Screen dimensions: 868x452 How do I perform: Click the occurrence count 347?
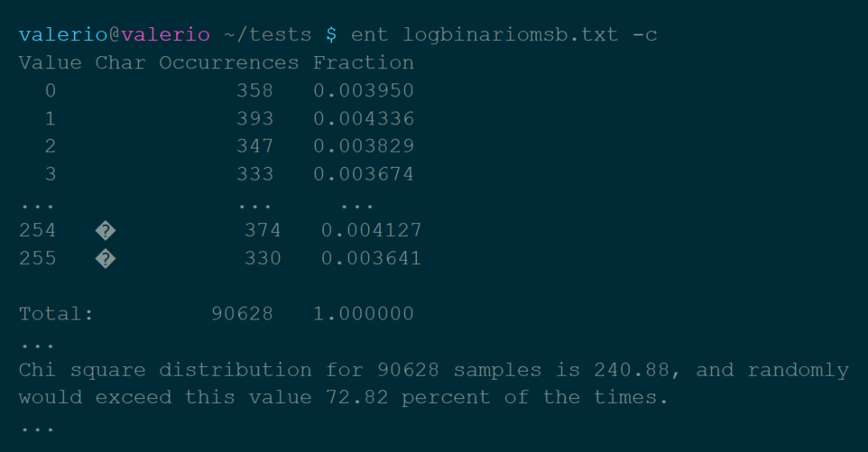255,146
